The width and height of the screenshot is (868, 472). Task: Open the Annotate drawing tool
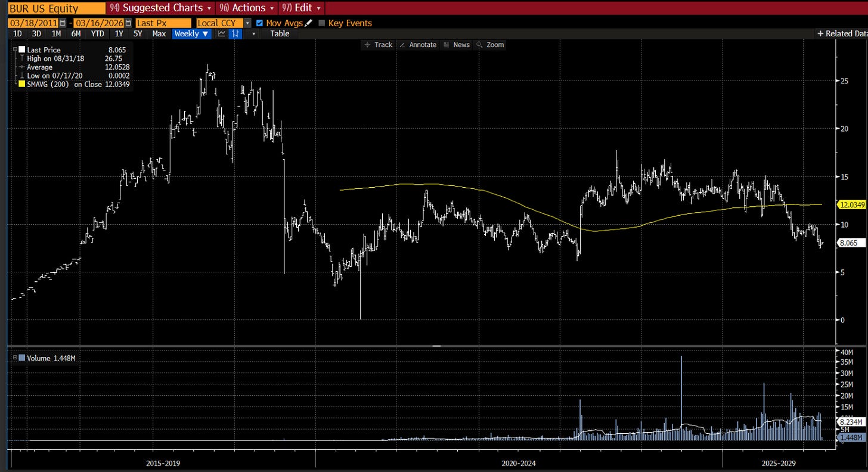417,45
